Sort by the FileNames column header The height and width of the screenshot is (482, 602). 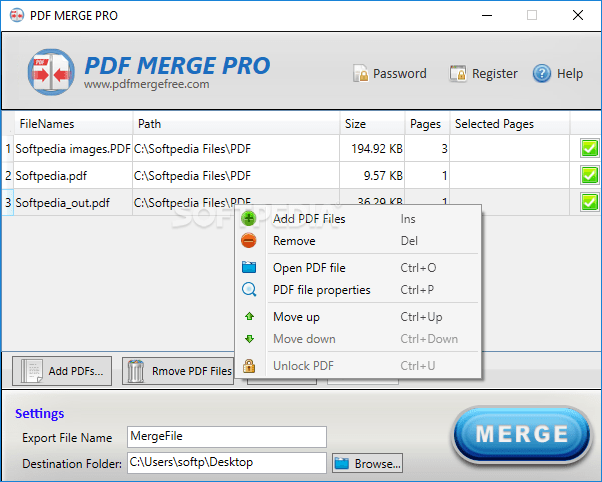pos(73,124)
